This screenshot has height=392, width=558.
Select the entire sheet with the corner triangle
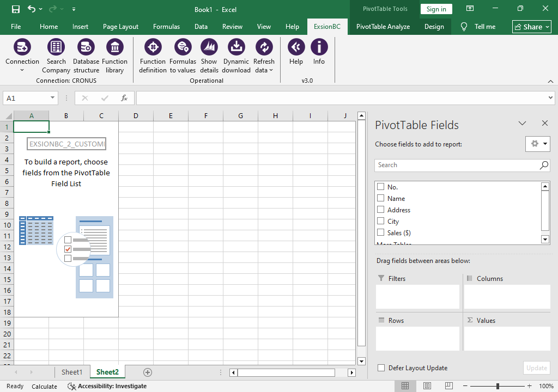(x=9, y=116)
